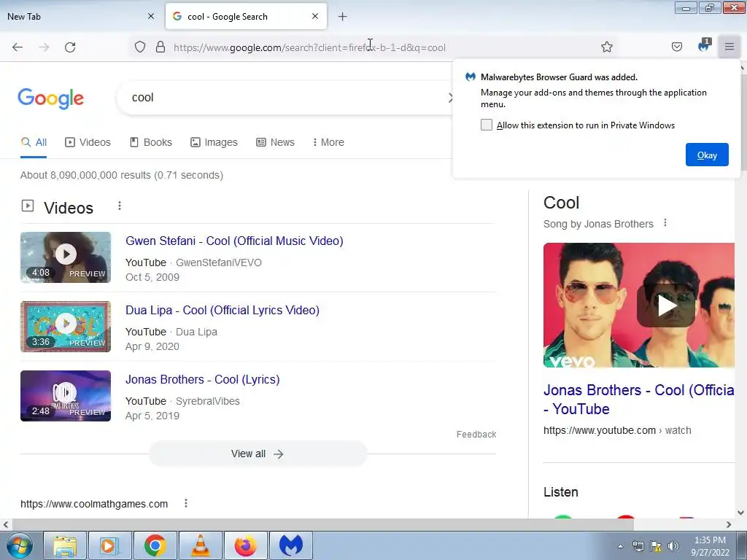
Task: Open https://www.coolmathgames.com result
Action: click(94, 504)
